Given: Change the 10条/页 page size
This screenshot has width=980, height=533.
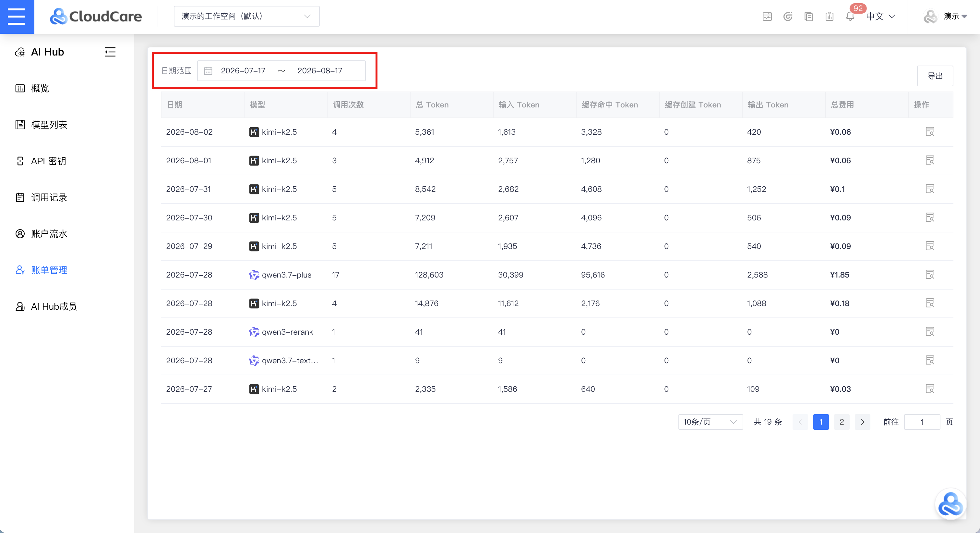Looking at the screenshot, I should pos(710,422).
